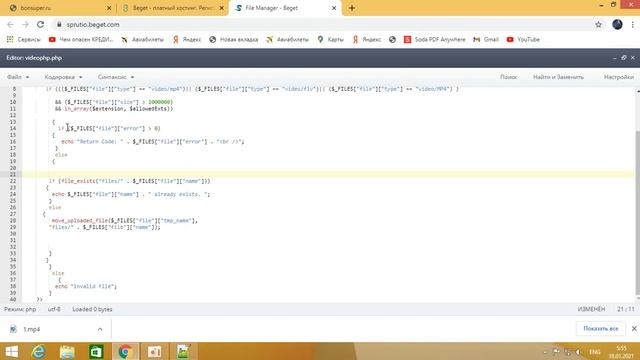The width and height of the screenshot is (640, 360).
Task: Click the taskbar clock and date
Action: coord(621,352)
